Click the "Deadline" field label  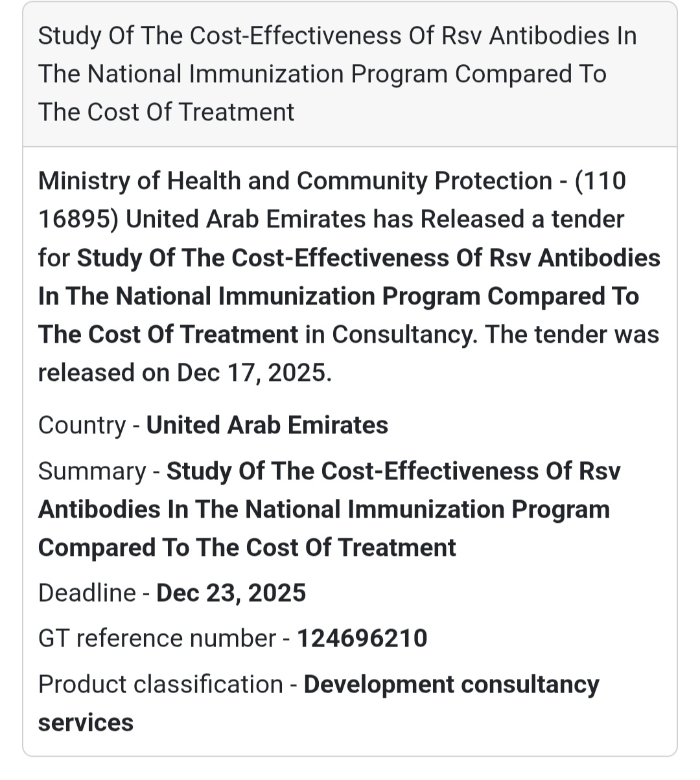pyautogui.click(x=87, y=593)
